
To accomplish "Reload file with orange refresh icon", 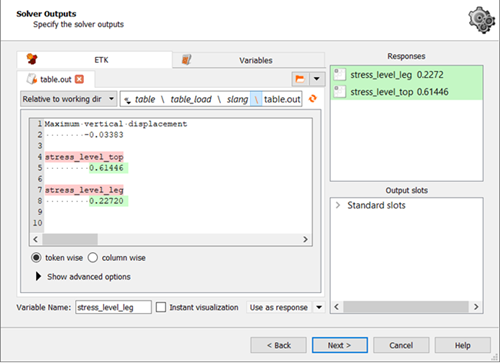I will tap(313, 99).
